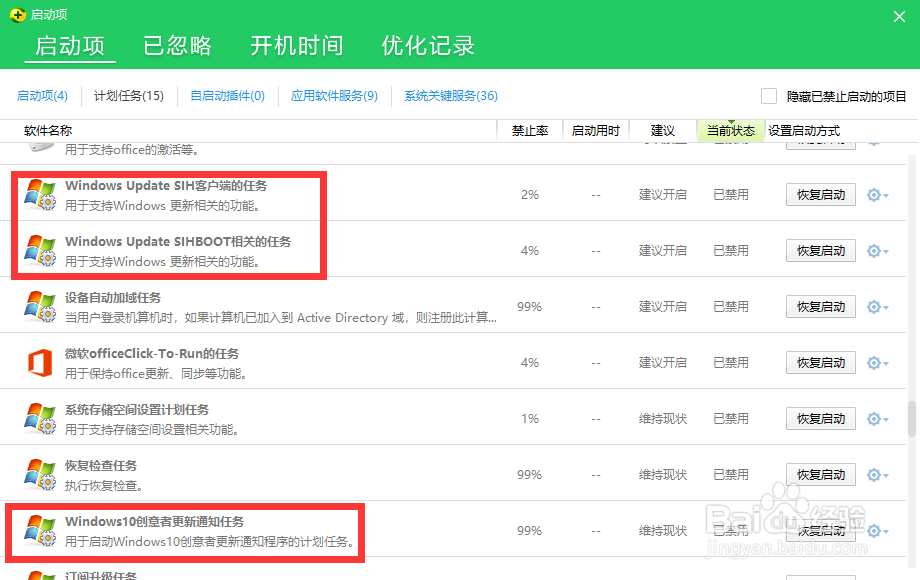Image resolution: width=920 pixels, height=580 pixels.
Task: Sort by the 启动用时 column header
Action: click(x=596, y=131)
